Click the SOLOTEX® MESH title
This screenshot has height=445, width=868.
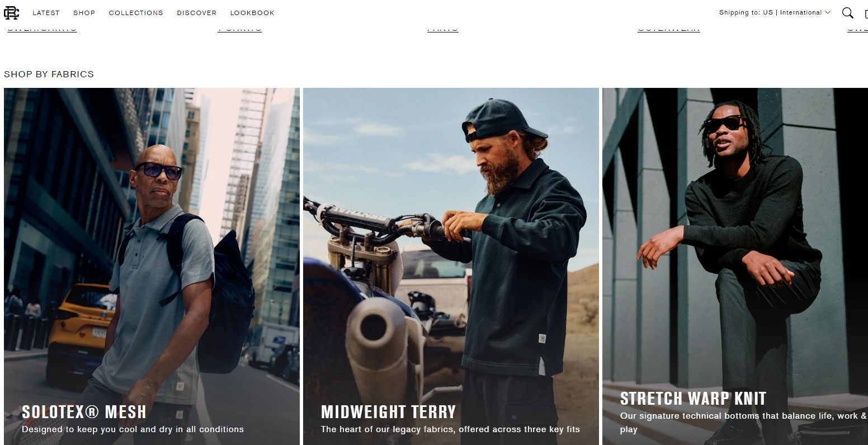pos(84,412)
